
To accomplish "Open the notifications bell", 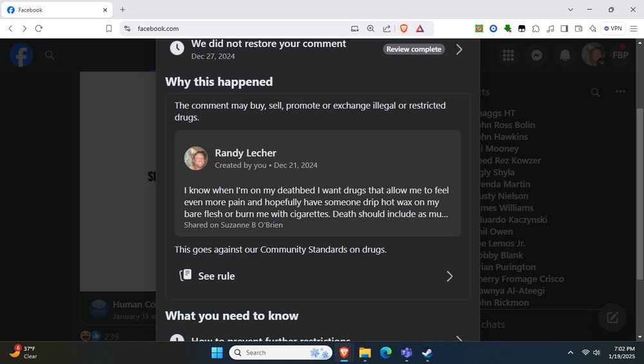I will (x=565, y=55).
